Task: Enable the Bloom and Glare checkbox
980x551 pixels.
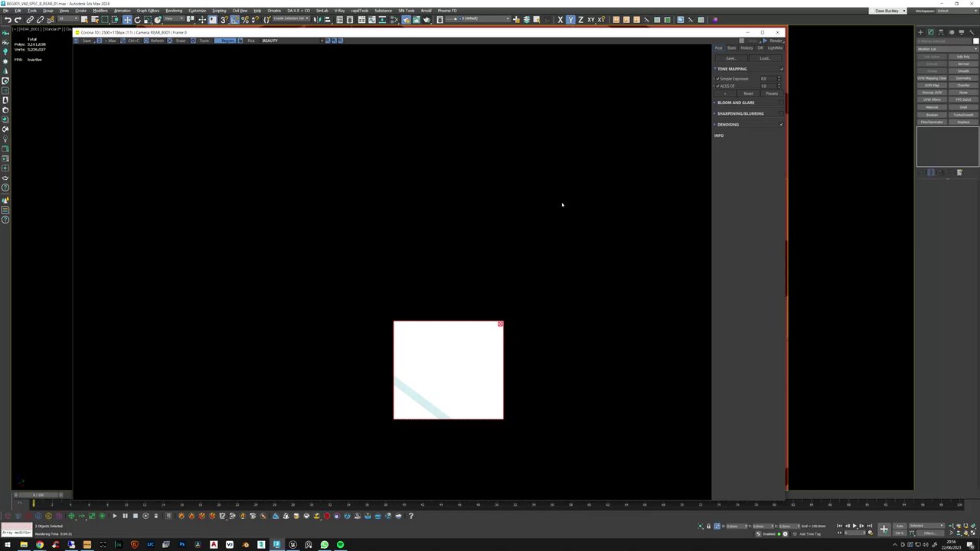Action: 781,103
